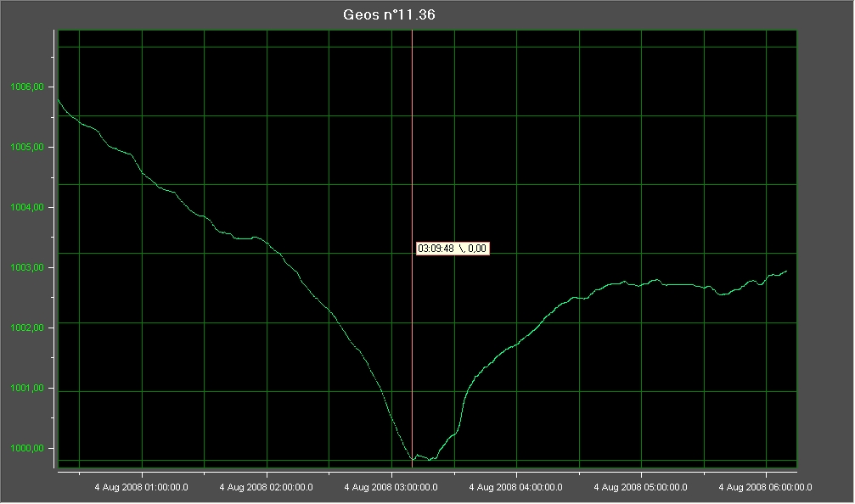The height and width of the screenshot is (504, 855).
Task: Select the 4 Aug 2008 02:00:00.0 time label
Action: pos(266,488)
